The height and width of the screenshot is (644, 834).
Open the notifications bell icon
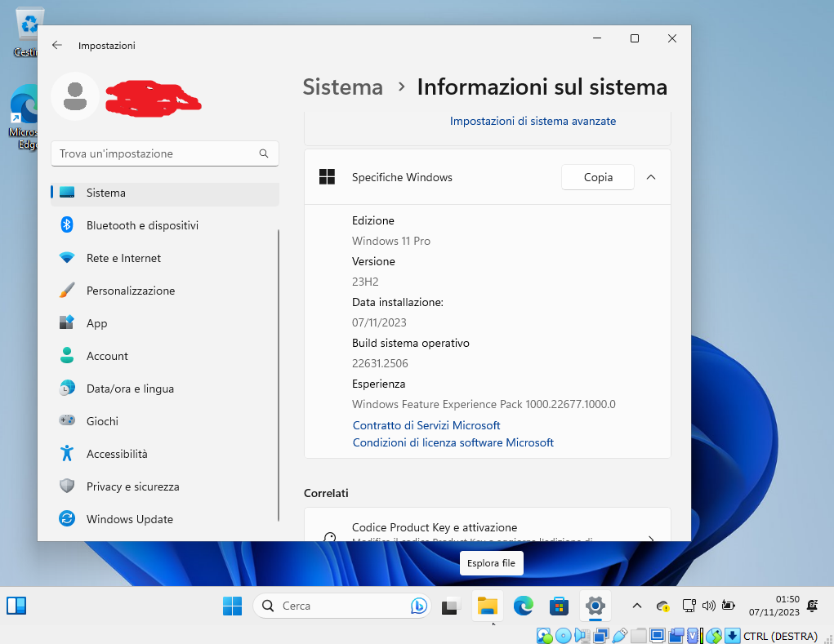[x=812, y=606]
